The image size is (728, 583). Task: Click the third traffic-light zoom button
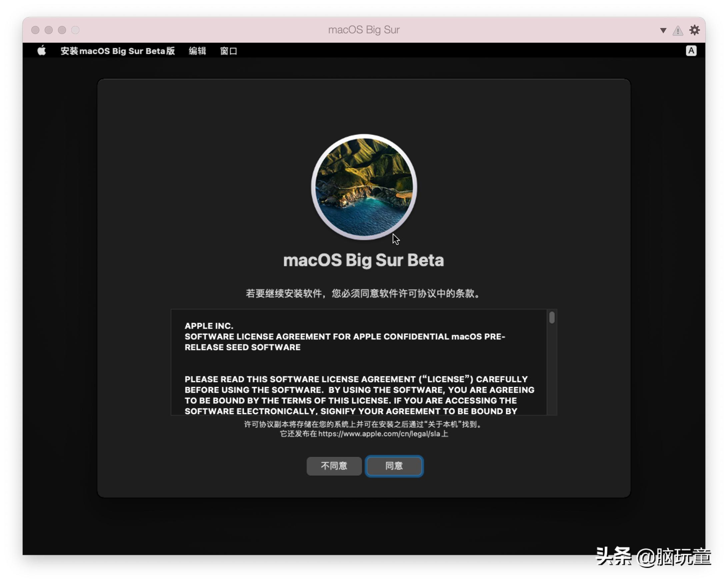tap(62, 30)
